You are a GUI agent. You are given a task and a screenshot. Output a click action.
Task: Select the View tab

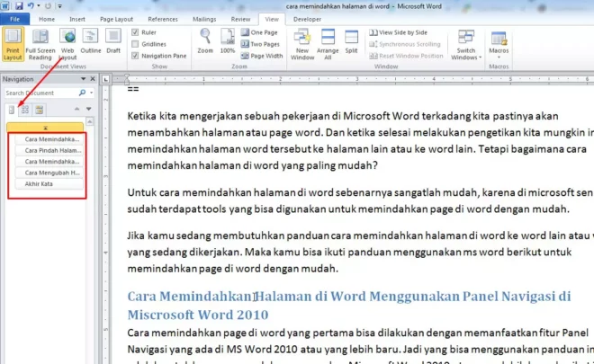tap(272, 19)
